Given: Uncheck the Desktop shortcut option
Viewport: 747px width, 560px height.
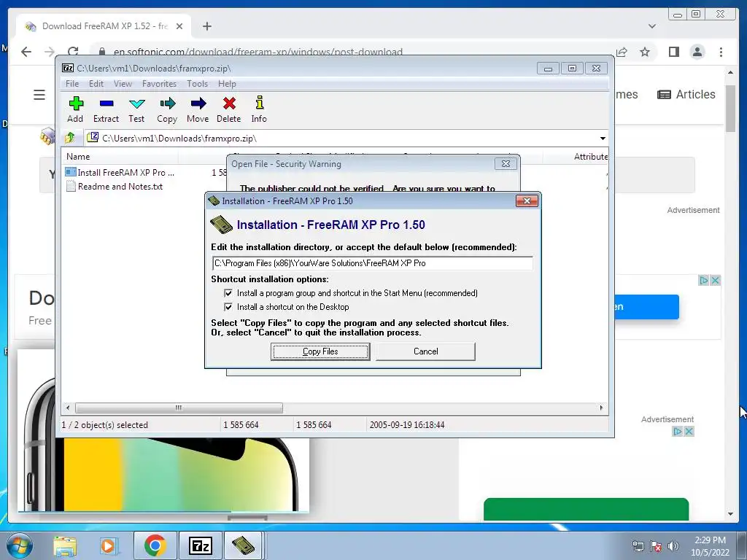Looking at the screenshot, I should [228, 307].
